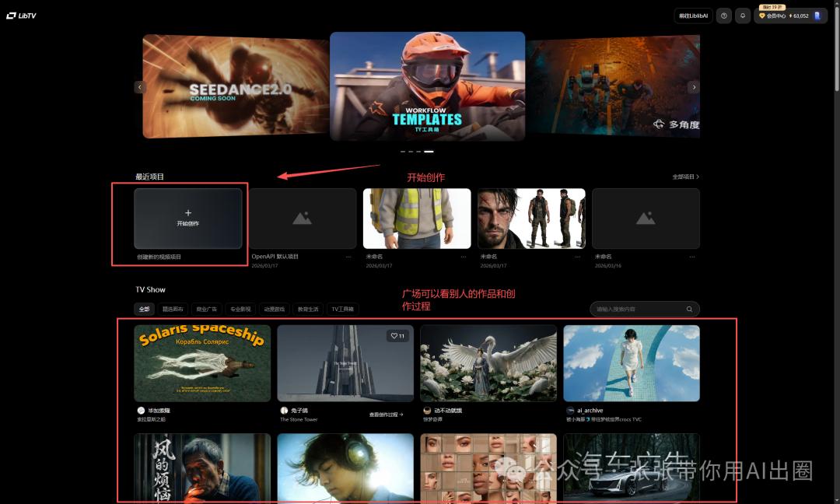Like The Stone Tower with heart icon

pyautogui.click(x=397, y=336)
